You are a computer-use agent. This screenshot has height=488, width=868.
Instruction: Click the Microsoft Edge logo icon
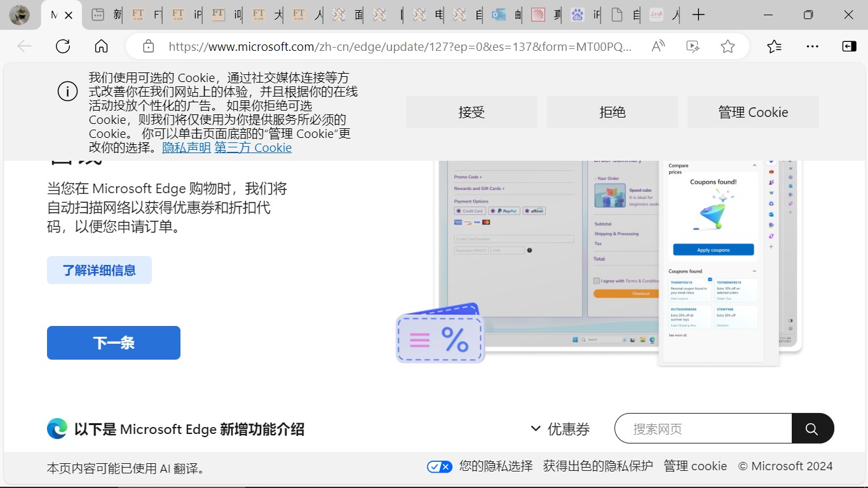pyautogui.click(x=57, y=429)
